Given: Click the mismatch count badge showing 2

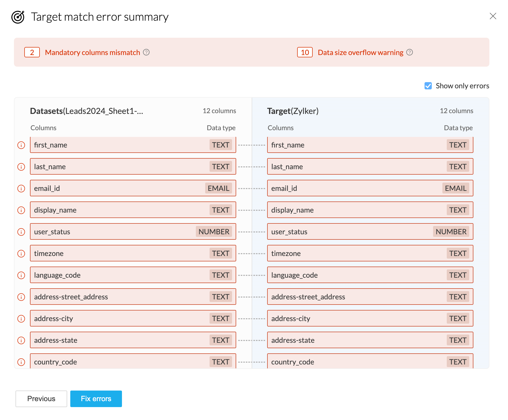Looking at the screenshot, I should pyautogui.click(x=32, y=52).
